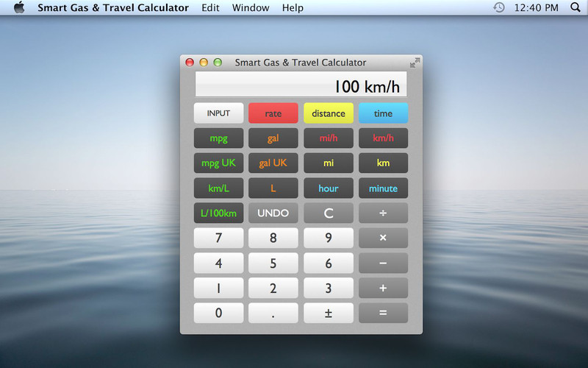The width and height of the screenshot is (588, 368).
Task: Zoom the calculator with green button
Action: tap(218, 63)
